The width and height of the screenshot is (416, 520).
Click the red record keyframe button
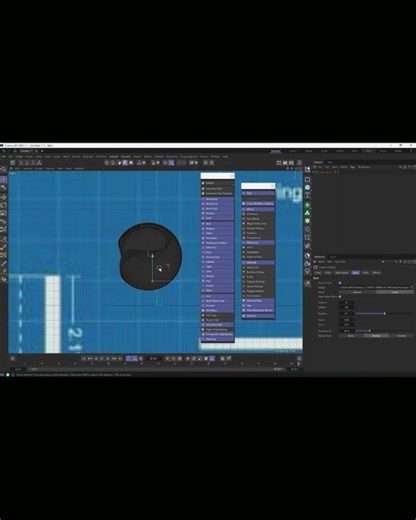(x=168, y=359)
